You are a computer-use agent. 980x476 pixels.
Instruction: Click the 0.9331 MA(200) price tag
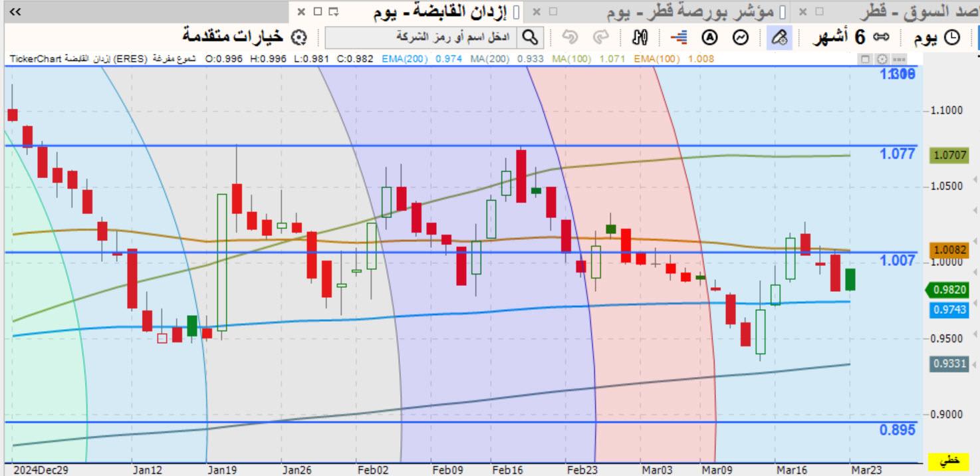[951, 364]
